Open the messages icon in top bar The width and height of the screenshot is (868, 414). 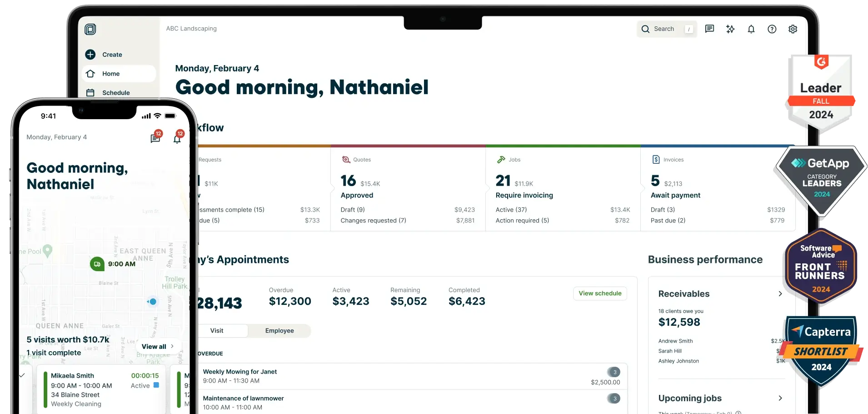[x=709, y=29]
